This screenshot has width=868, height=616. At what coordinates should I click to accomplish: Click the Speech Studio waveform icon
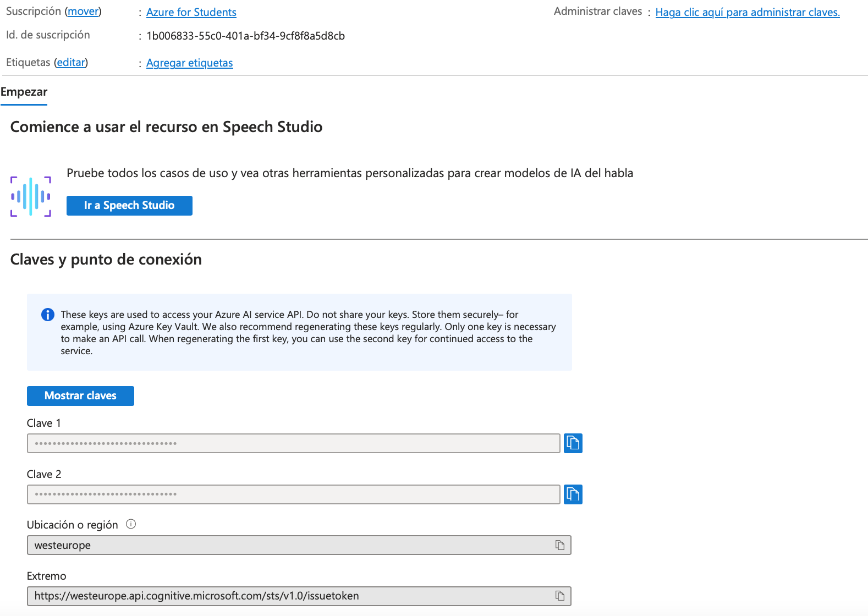point(31,196)
